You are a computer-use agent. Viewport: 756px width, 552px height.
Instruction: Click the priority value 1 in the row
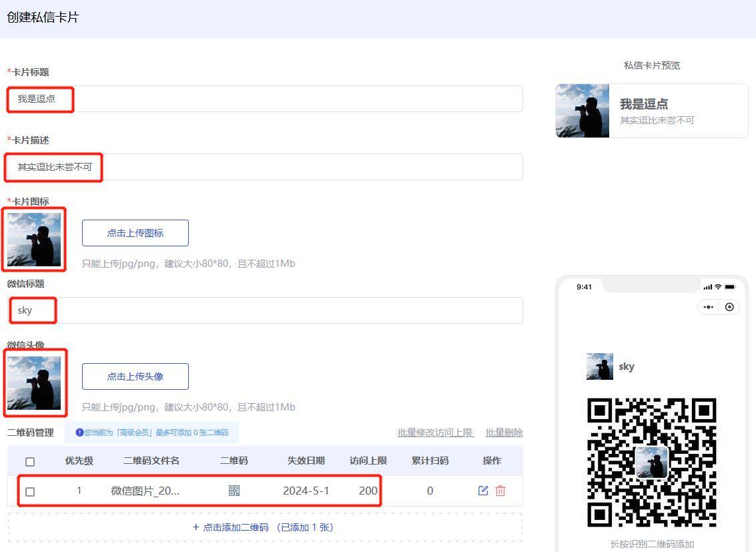pos(79,491)
